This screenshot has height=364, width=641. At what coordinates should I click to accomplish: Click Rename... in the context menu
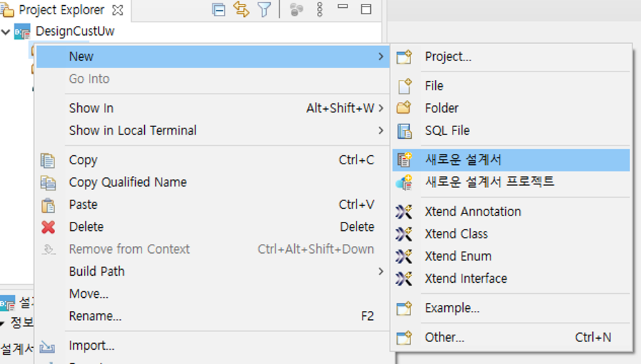95,317
